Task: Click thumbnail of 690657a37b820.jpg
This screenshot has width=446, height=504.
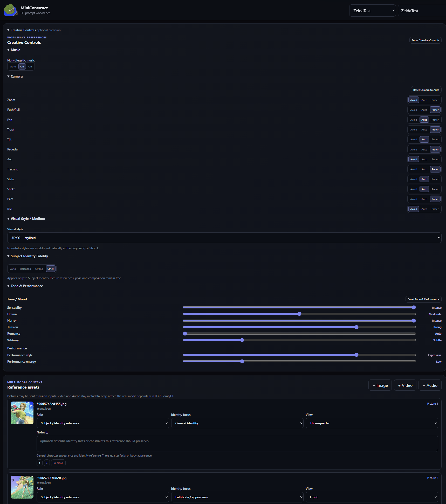Action: pyautogui.click(x=22, y=487)
